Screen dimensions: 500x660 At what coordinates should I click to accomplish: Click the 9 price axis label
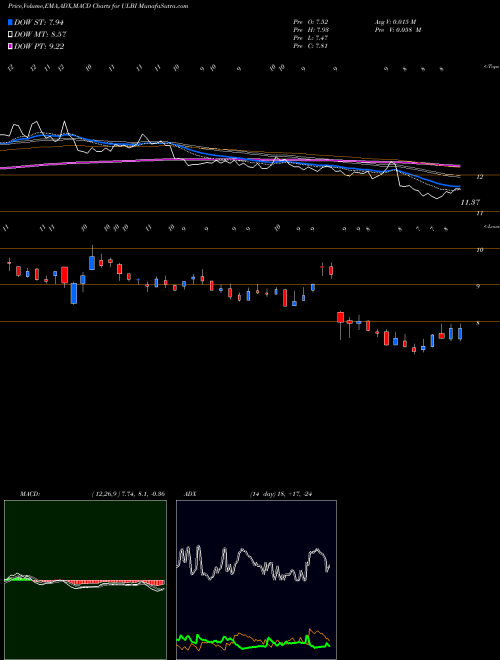(x=478, y=287)
